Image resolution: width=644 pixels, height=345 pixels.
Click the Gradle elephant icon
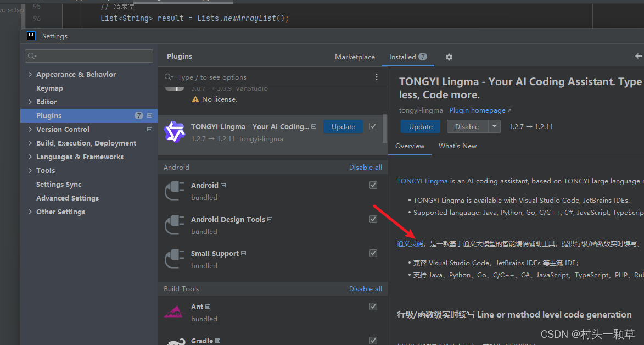click(x=177, y=342)
